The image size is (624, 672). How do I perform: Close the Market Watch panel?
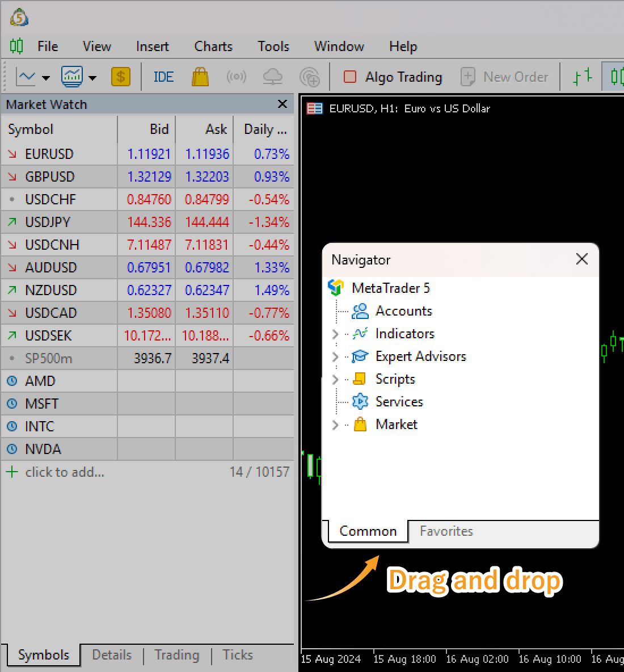[x=283, y=104]
